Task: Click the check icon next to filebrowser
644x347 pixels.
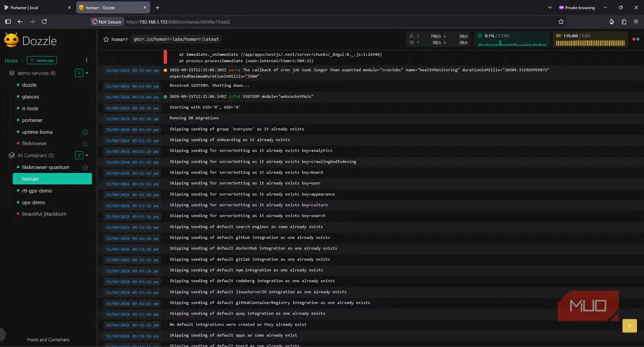Action: pos(85,143)
